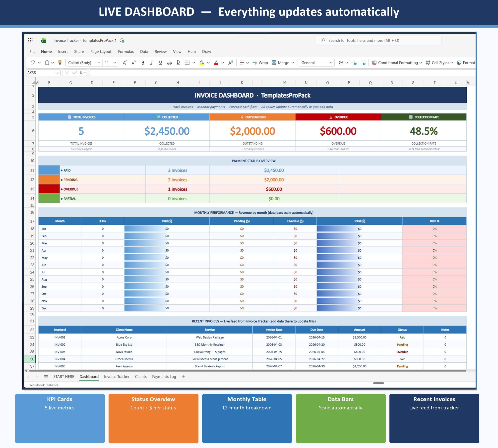Add a new sheet with plus button
Viewport: 498px width, 448px height.
click(x=183, y=377)
